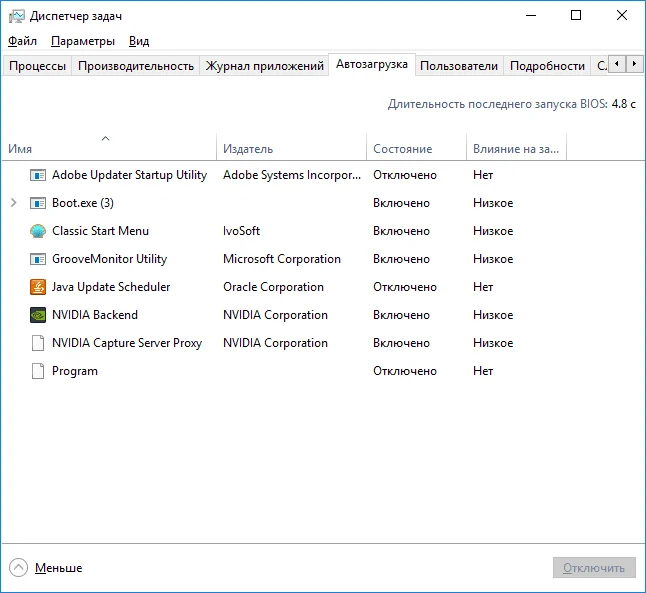Collapse details with the Меньше arrow icon
Image resolution: width=646 pixels, height=593 pixels.
(18, 568)
